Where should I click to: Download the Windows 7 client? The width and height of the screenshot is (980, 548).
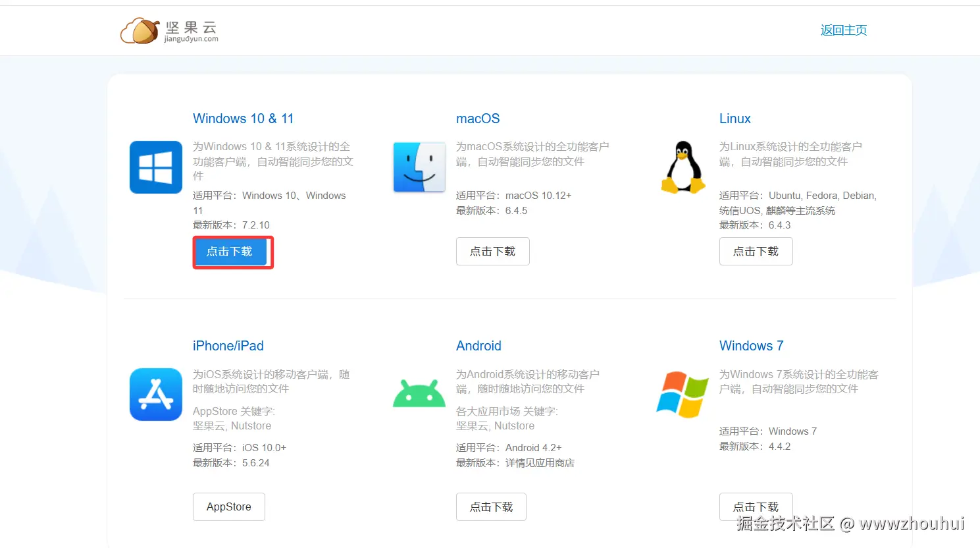756,507
